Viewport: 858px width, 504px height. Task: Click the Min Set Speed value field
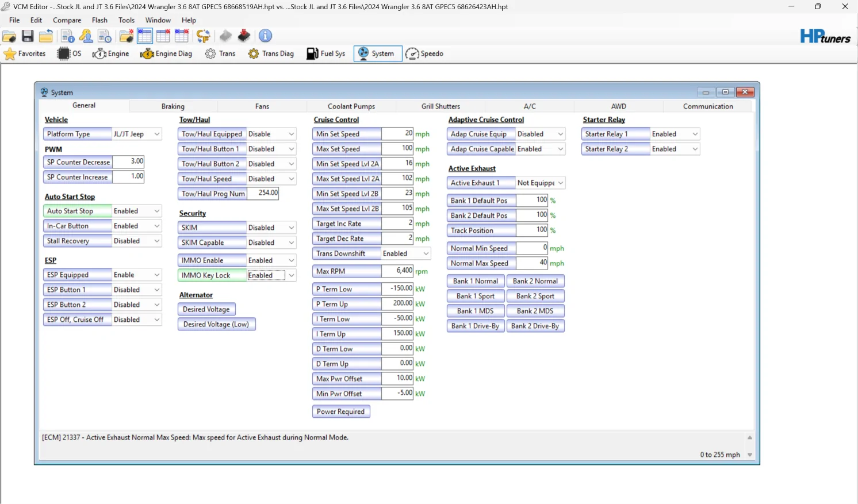coord(397,134)
